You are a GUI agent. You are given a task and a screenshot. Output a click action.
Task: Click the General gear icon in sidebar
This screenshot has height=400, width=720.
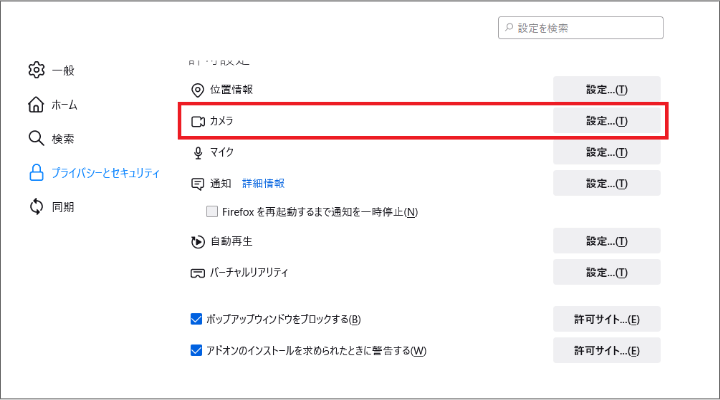(x=36, y=70)
